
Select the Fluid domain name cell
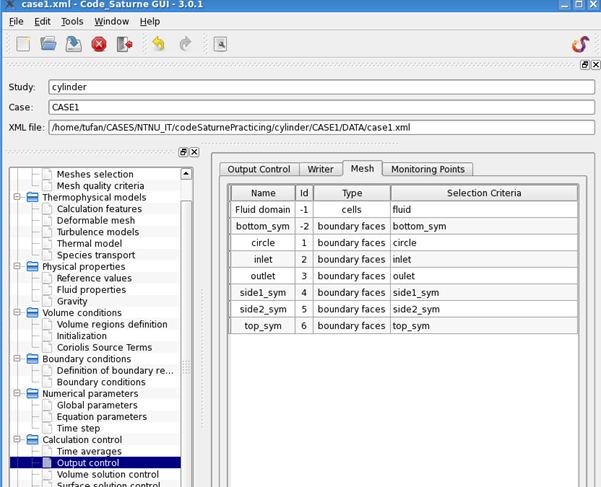263,210
